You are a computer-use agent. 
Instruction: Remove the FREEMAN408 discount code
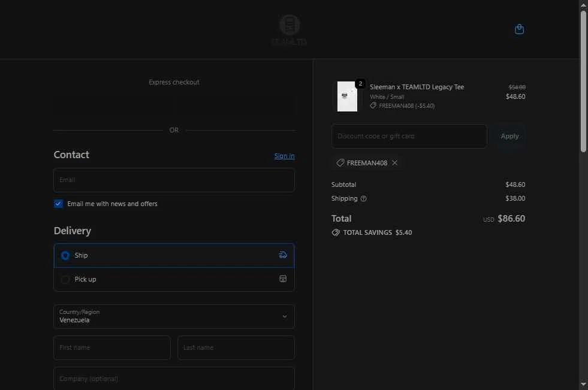pos(394,162)
